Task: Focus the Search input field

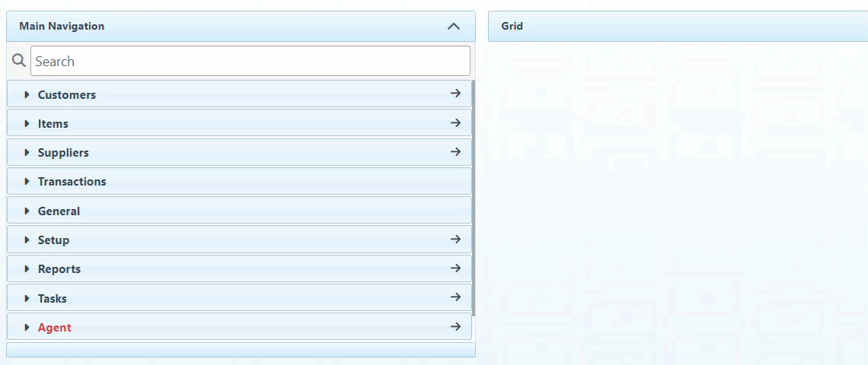Action: tap(250, 62)
